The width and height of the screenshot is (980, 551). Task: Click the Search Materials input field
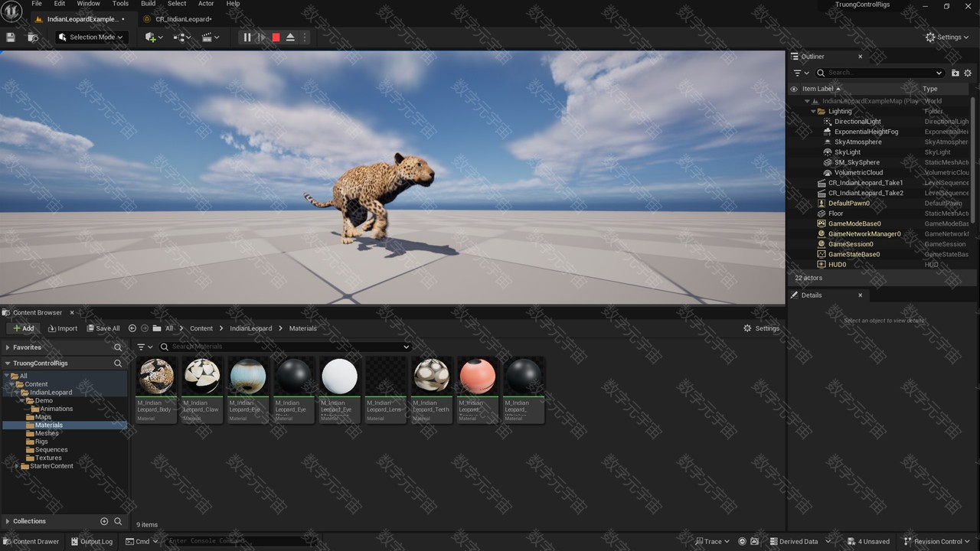click(x=283, y=347)
